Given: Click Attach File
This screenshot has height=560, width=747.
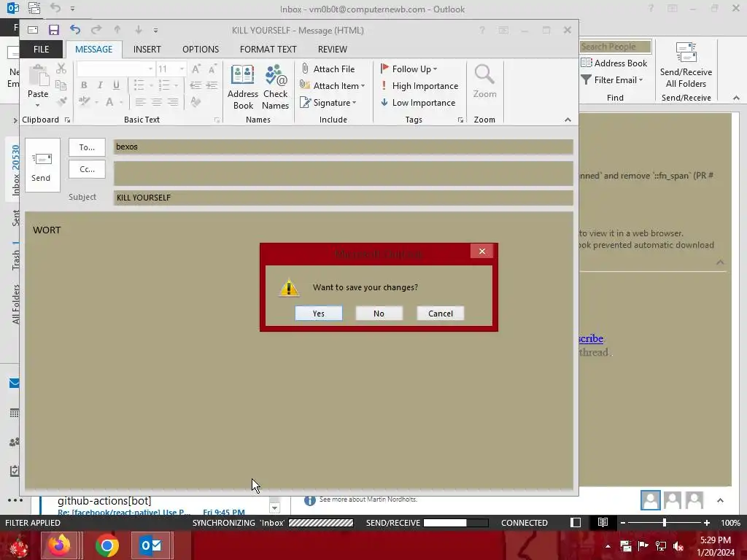Looking at the screenshot, I should pos(328,69).
